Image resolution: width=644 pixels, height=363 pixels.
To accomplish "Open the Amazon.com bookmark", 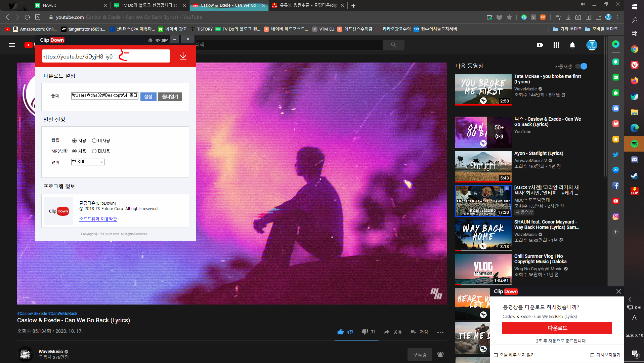I will [35, 29].
